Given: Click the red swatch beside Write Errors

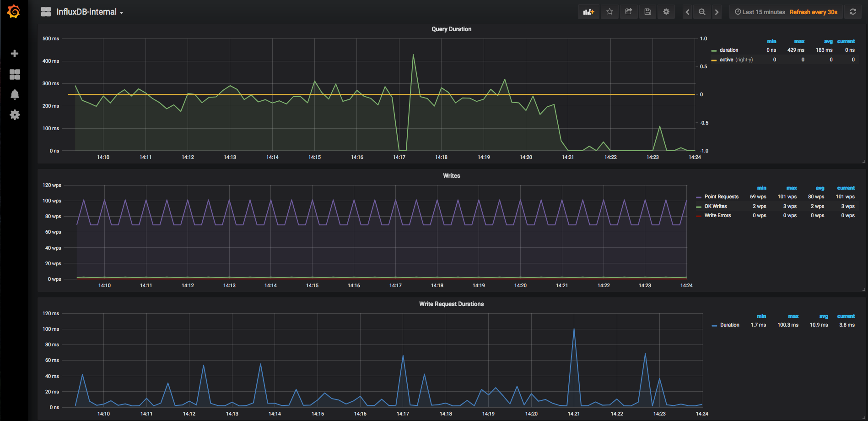Looking at the screenshot, I should coord(699,216).
